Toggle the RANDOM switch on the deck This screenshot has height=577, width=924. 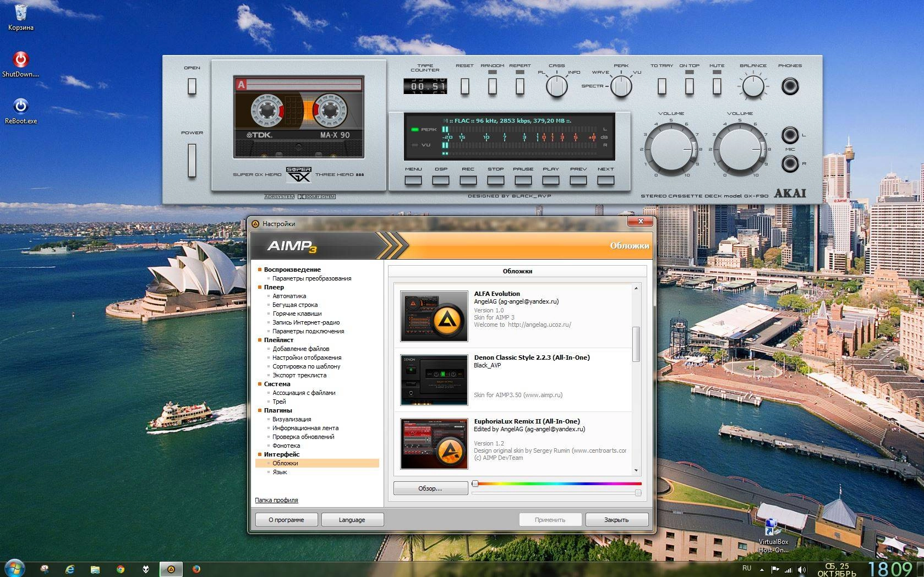coord(492,86)
